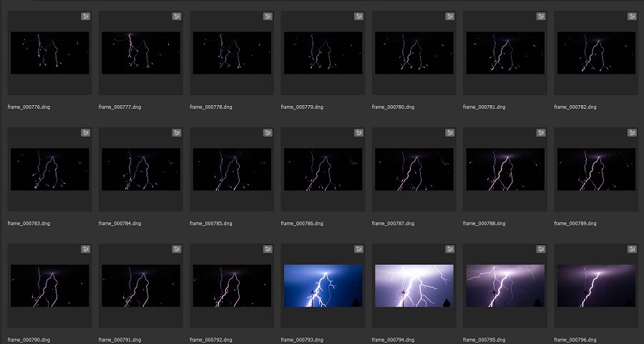The width and height of the screenshot is (644, 344).
Task: Click the settings badge on frame_000788.dng
Action: click(x=542, y=132)
